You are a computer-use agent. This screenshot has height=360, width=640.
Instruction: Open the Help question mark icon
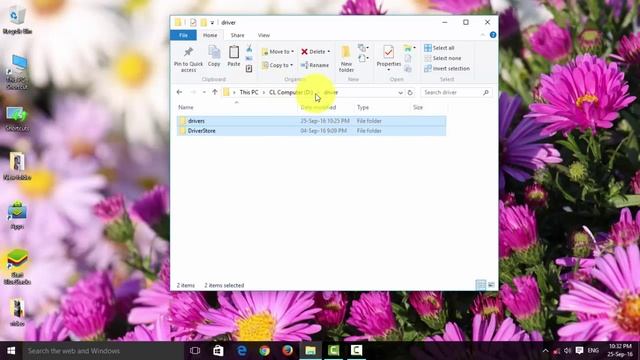tap(493, 35)
